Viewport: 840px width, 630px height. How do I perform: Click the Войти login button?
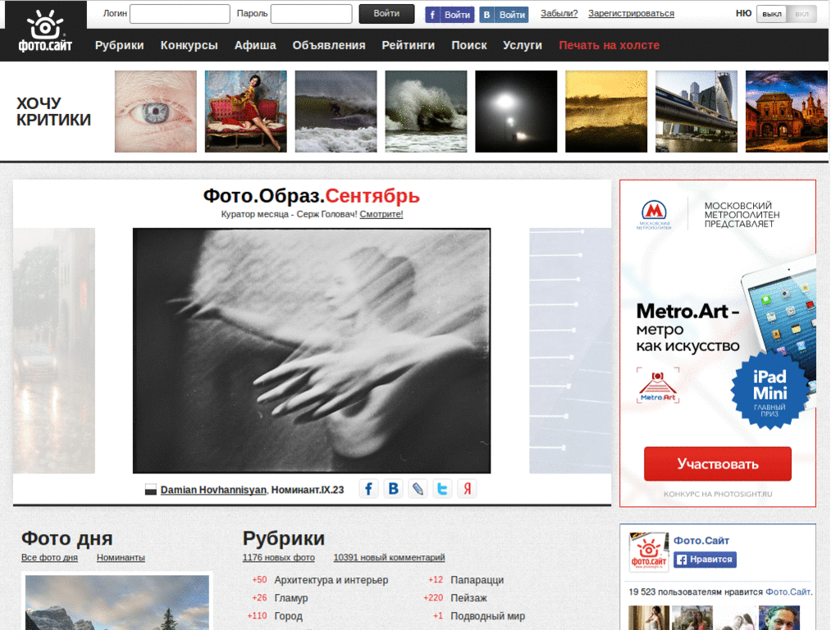pyautogui.click(x=386, y=14)
